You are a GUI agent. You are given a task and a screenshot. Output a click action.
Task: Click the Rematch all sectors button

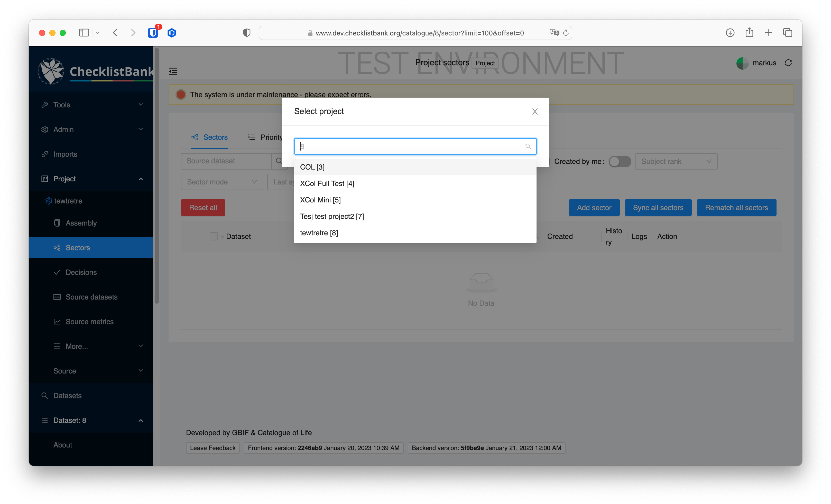(x=736, y=207)
